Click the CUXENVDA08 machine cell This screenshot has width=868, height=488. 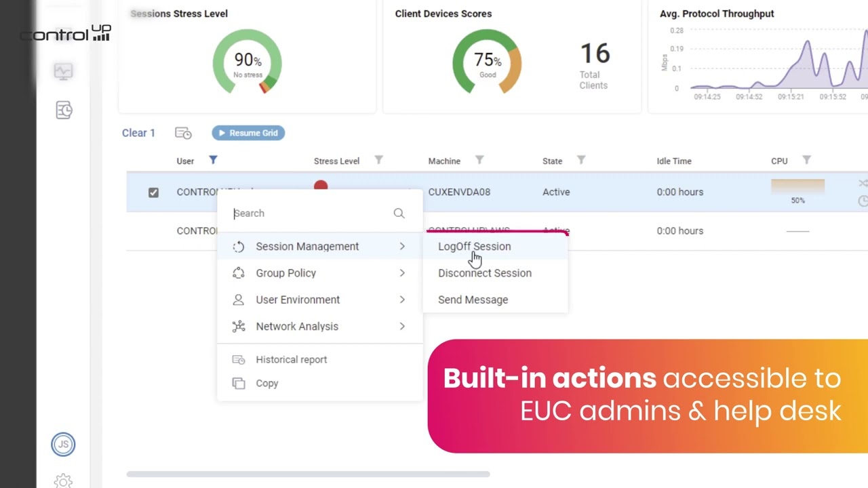459,192
